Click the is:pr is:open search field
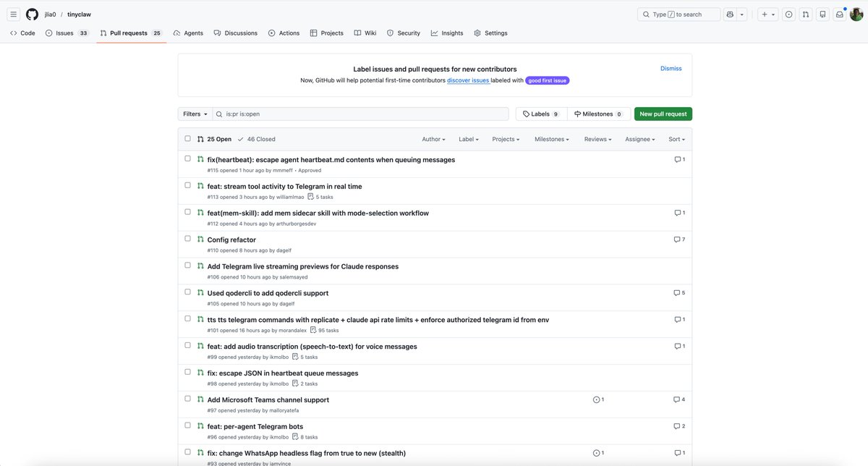This screenshot has width=868, height=466. pos(361,114)
